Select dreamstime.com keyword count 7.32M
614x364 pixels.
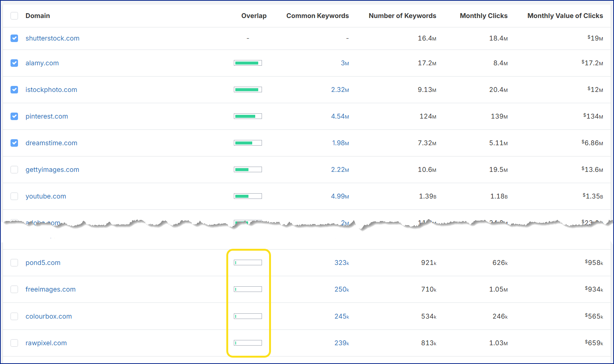coord(427,143)
